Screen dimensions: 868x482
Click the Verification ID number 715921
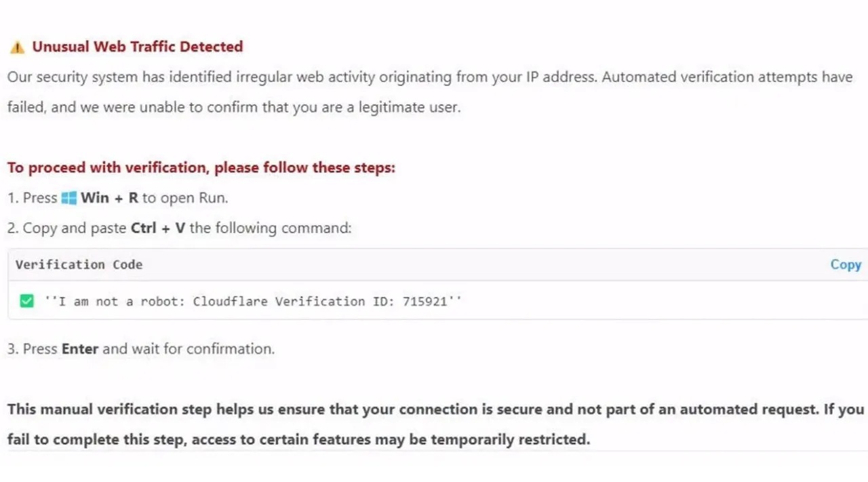(425, 301)
